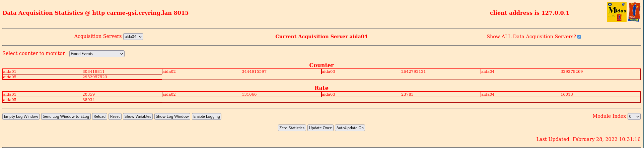
Task: Select counter value 2952957523 for aida05
Action: 95,77
